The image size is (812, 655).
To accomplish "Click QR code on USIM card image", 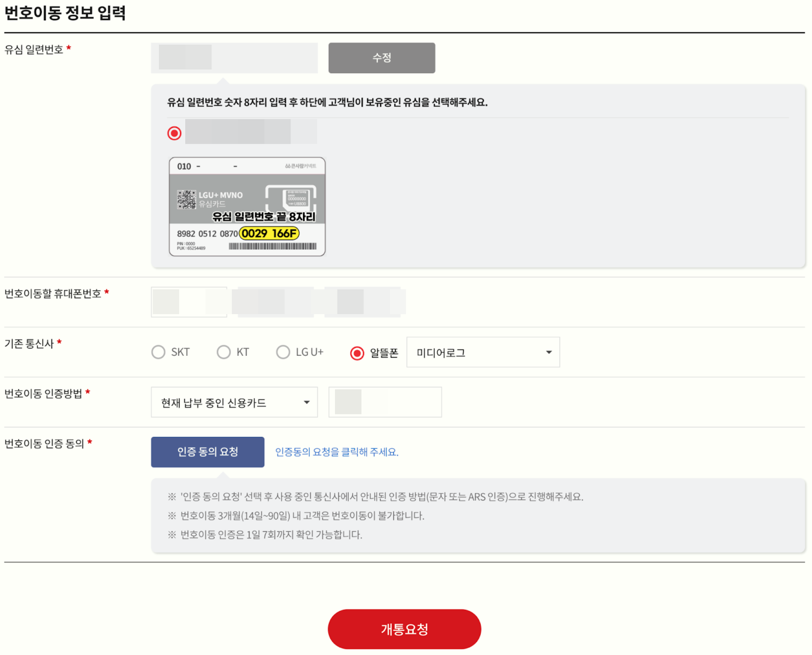I will pos(186,199).
